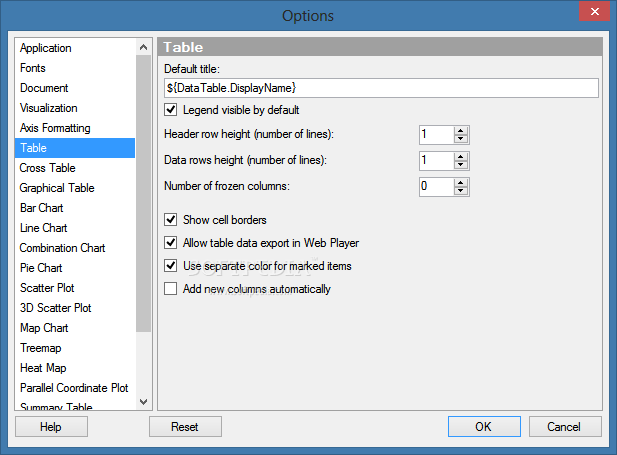Increase Header row height value

tap(460, 131)
